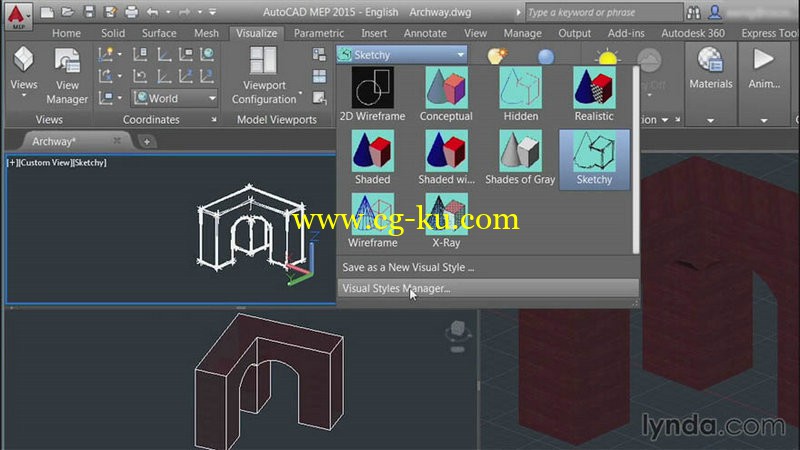
Task: Click the sun status icon
Action: [x=608, y=56]
